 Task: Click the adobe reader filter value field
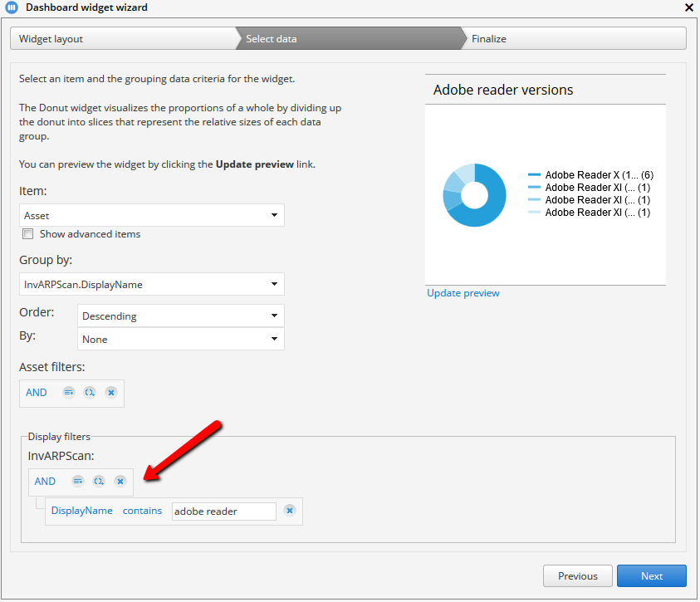224,511
